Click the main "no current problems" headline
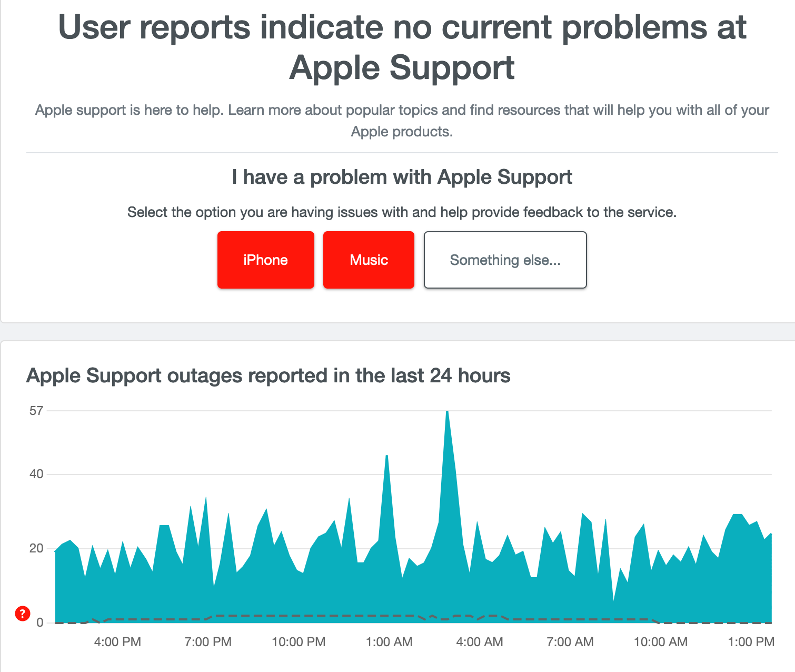This screenshot has width=795, height=672. [402, 47]
